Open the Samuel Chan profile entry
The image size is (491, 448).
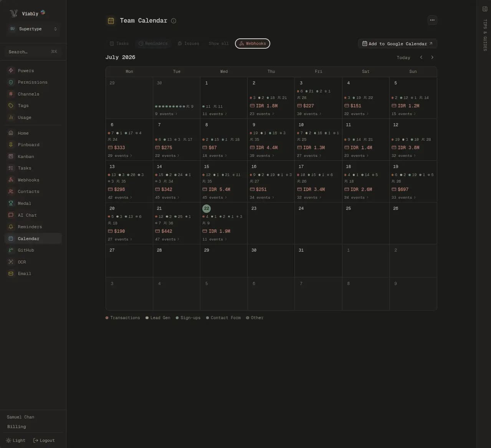click(x=21, y=417)
